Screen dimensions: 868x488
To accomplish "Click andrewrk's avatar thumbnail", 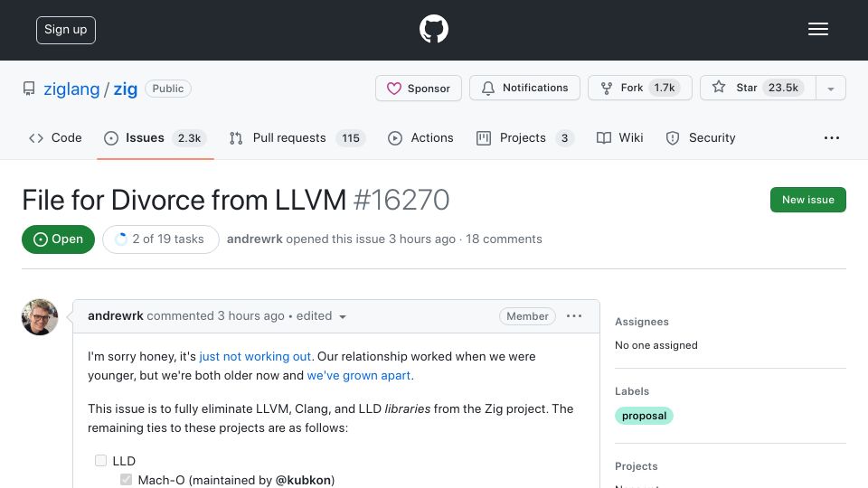I will tap(40, 317).
